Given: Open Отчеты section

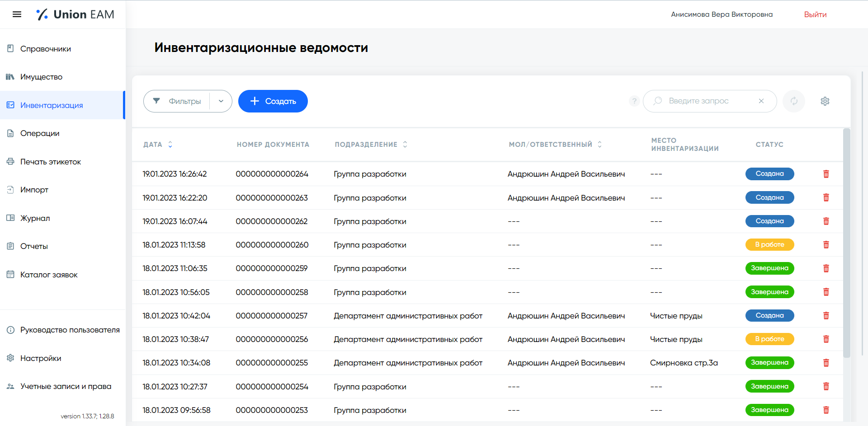Looking at the screenshot, I should [34, 246].
